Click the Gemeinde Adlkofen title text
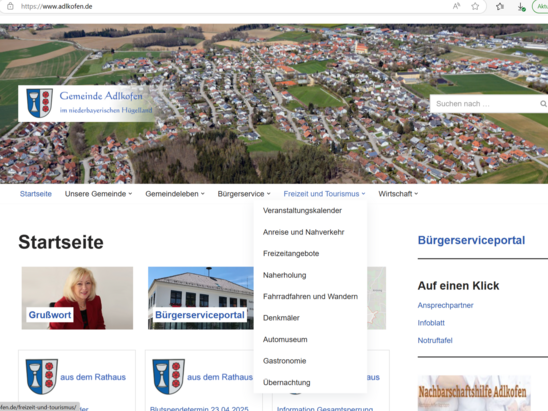 point(101,96)
